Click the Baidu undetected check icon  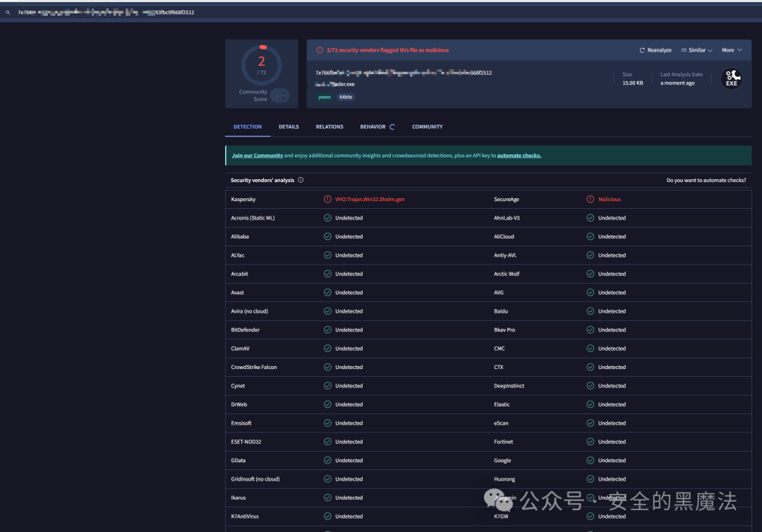[590, 311]
